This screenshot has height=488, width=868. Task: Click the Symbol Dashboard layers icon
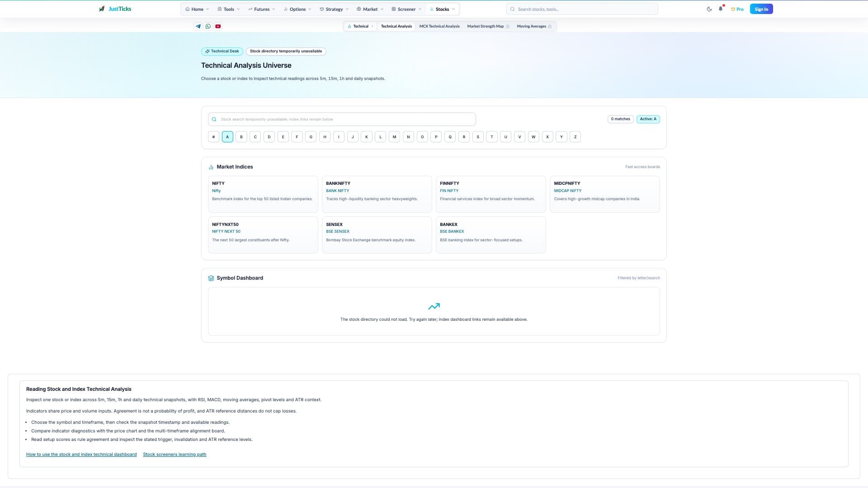click(211, 278)
